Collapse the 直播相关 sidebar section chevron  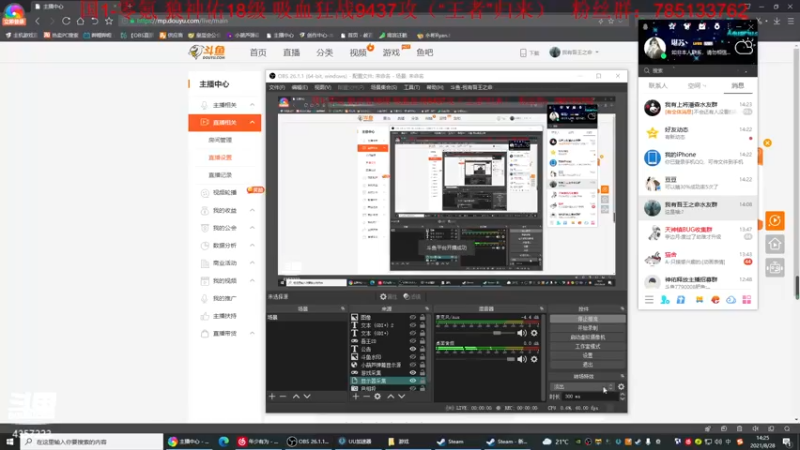pyautogui.click(x=252, y=122)
